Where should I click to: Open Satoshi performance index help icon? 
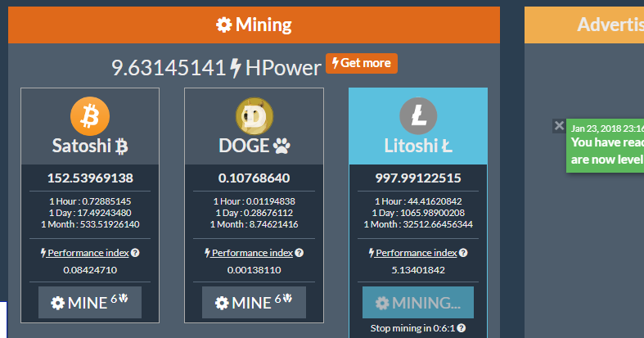pos(135,253)
